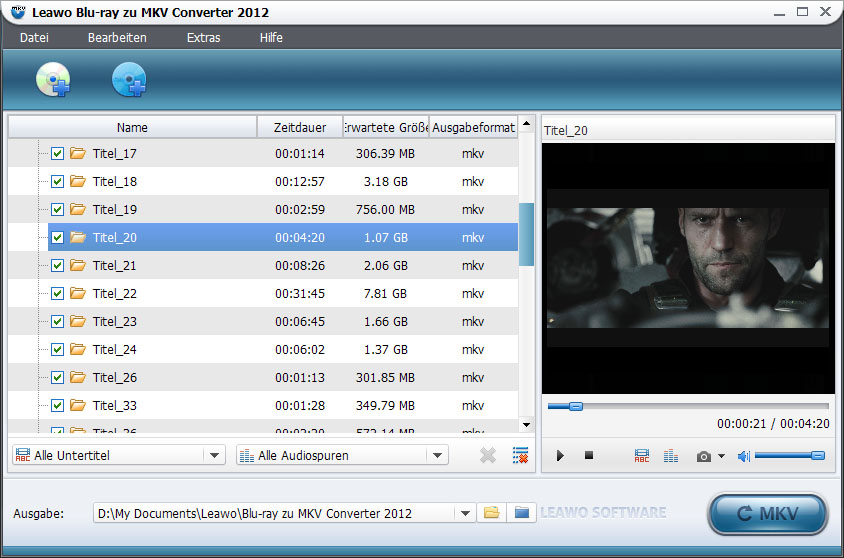Start conversion with the MKV button
The height and width of the screenshot is (558, 844).
tap(767, 514)
